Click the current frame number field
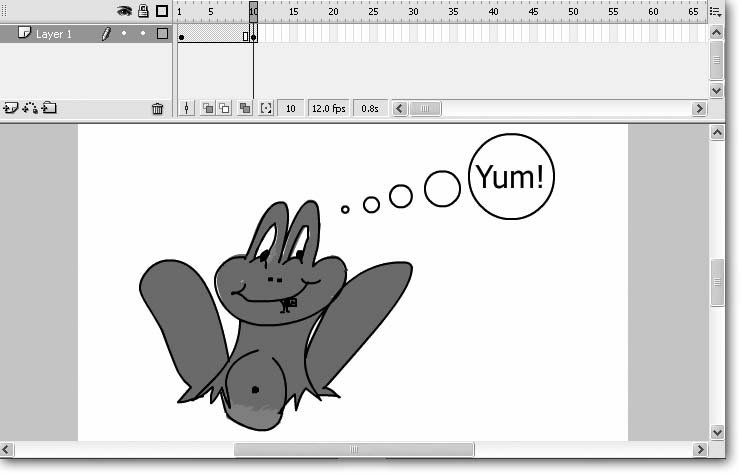Screen dimensions: 741x474 click(291, 108)
